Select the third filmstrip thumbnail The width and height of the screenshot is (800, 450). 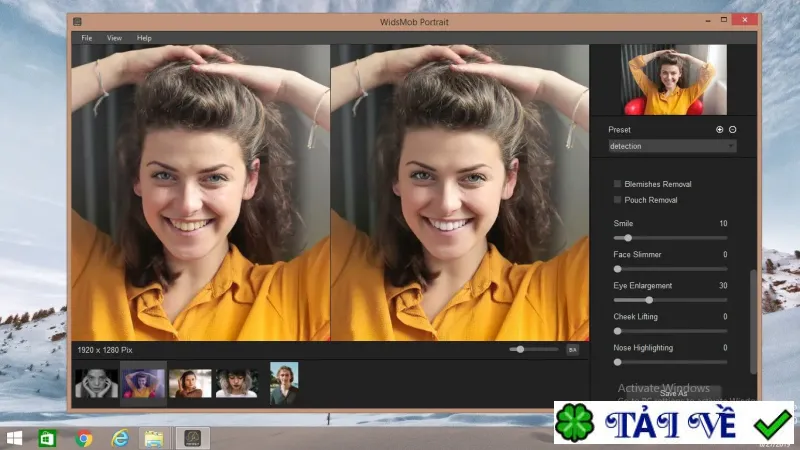(x=190, y=383)
